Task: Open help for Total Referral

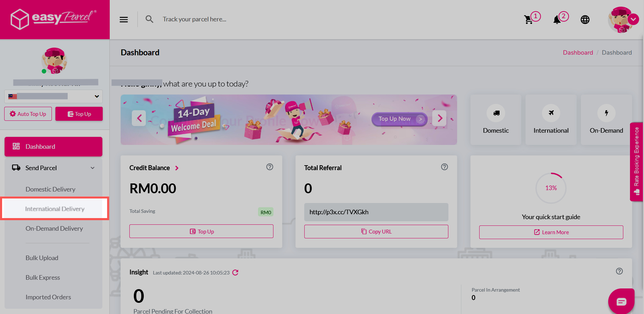Action: [445, 167]
